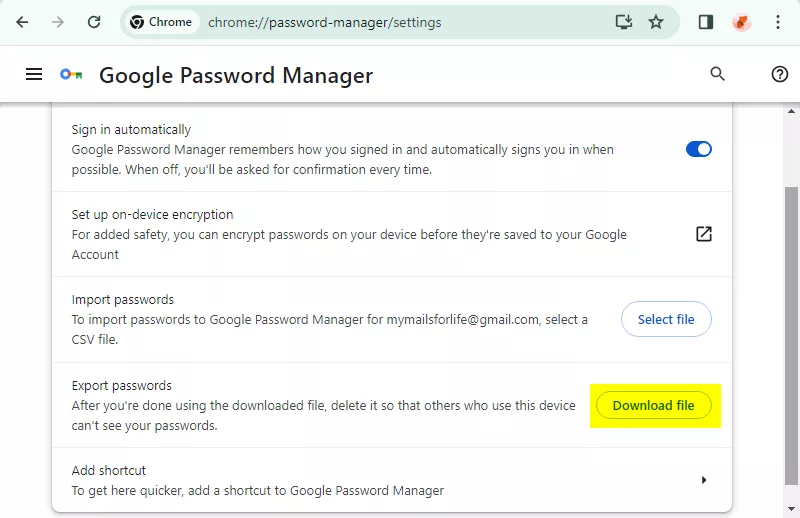The image size is (800, 518).
Task: Bookmark this page with the star icon
Action: [x=656, y=22]
